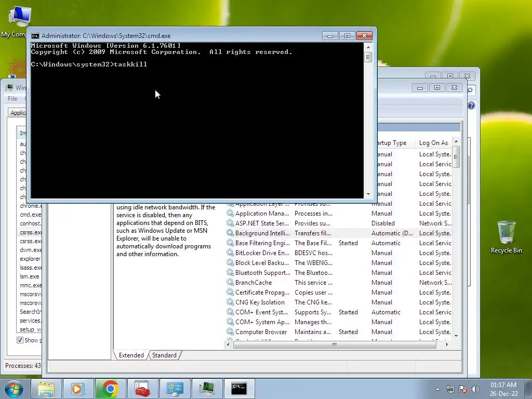Switch to the Standard tab in Services
532x399 pixels.
[x=164, y=355]
